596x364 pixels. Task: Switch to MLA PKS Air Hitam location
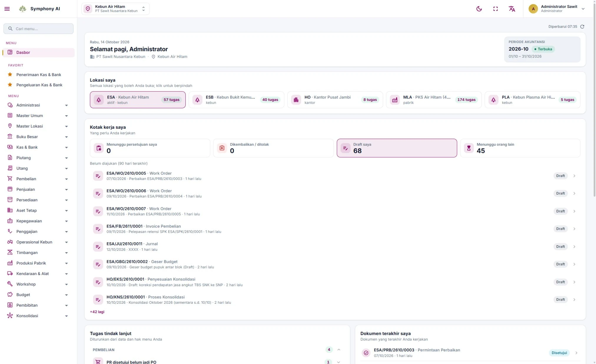[434, 100]
